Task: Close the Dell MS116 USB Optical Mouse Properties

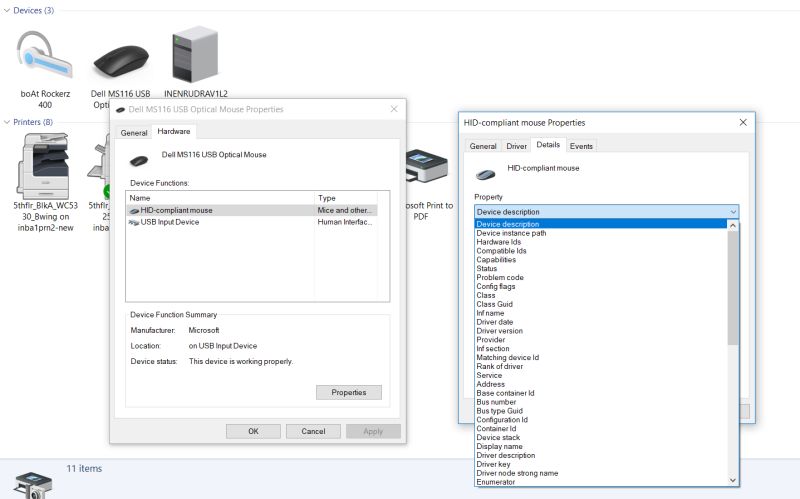Action: [394, 109]
